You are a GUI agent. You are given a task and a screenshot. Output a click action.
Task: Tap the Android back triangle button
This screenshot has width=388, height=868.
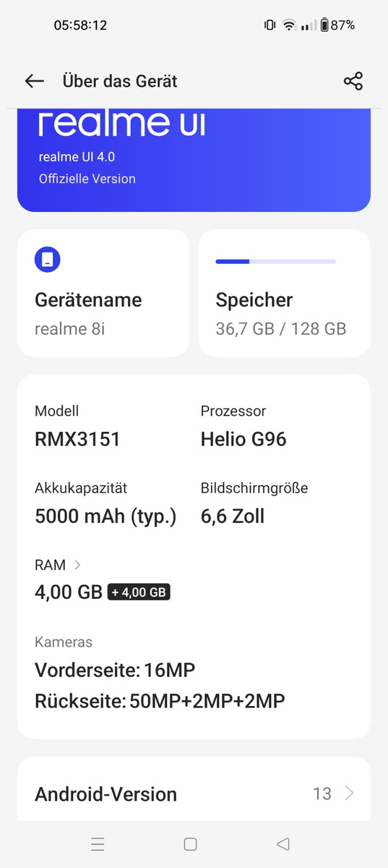click(283, 844)
